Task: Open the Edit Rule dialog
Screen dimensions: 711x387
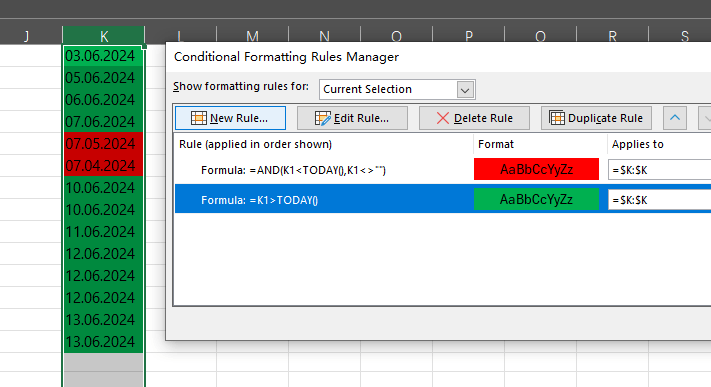Action: pos(352,118)
